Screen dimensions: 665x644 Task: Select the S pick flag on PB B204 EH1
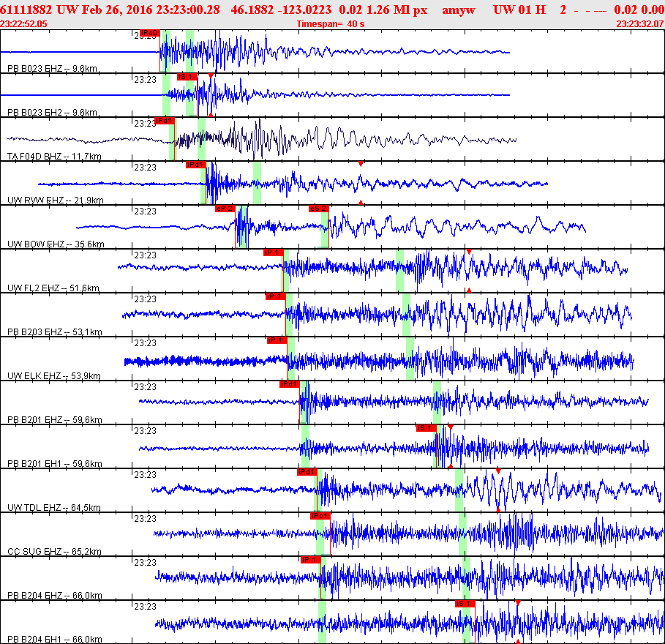(465, 604)
